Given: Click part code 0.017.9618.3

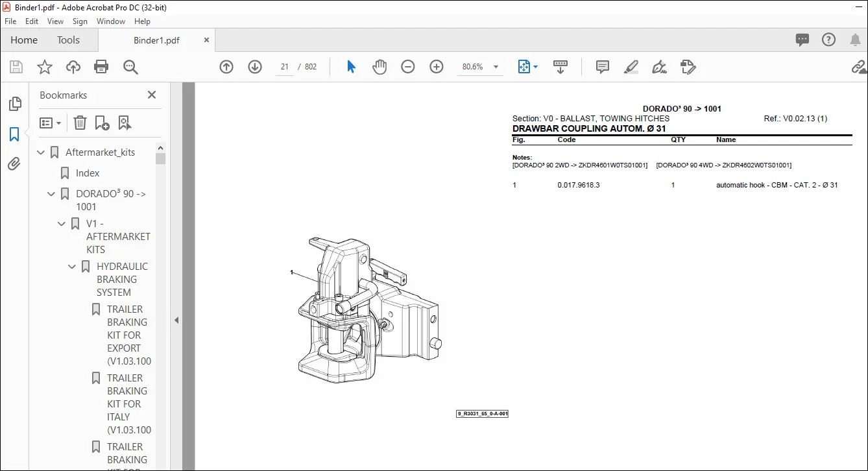Looking at the screenshot, I should click(579, 186).
